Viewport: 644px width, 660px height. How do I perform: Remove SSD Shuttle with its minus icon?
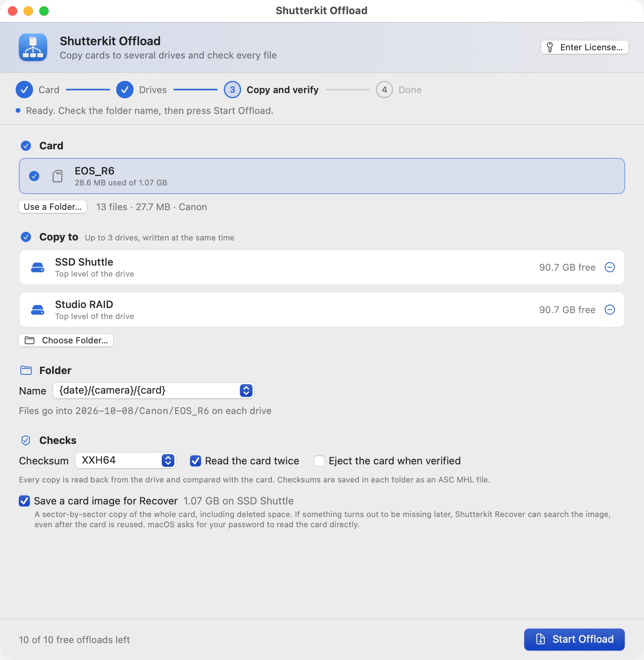[x=610, y=267]
